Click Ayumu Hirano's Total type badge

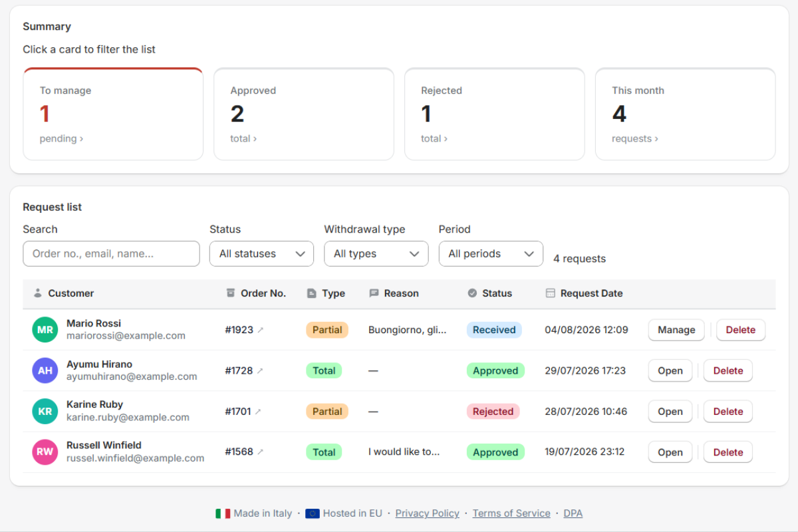pos(324,371)
